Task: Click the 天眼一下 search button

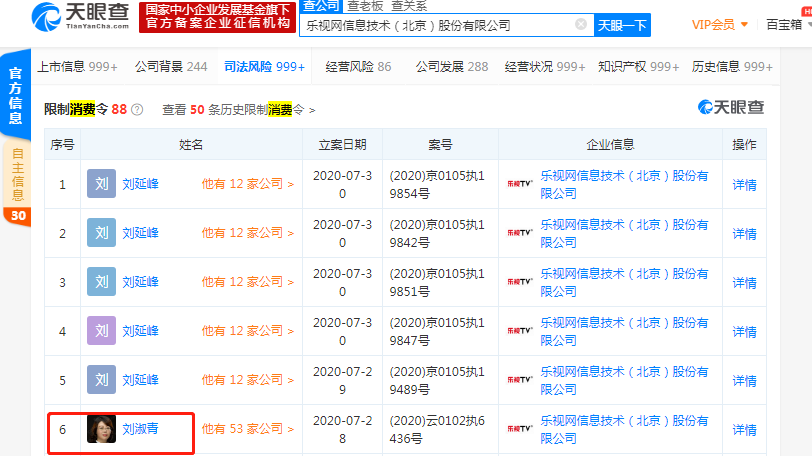Action: tap(622, 25)
